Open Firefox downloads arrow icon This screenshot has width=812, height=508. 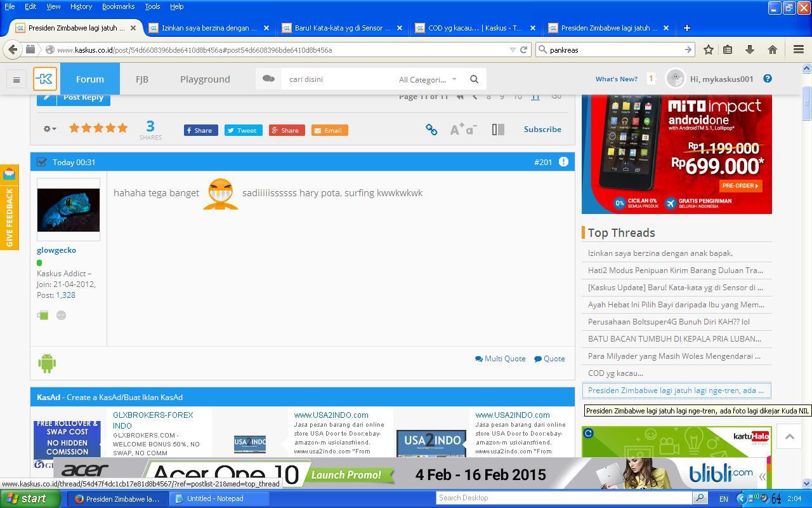coord(749,50)
